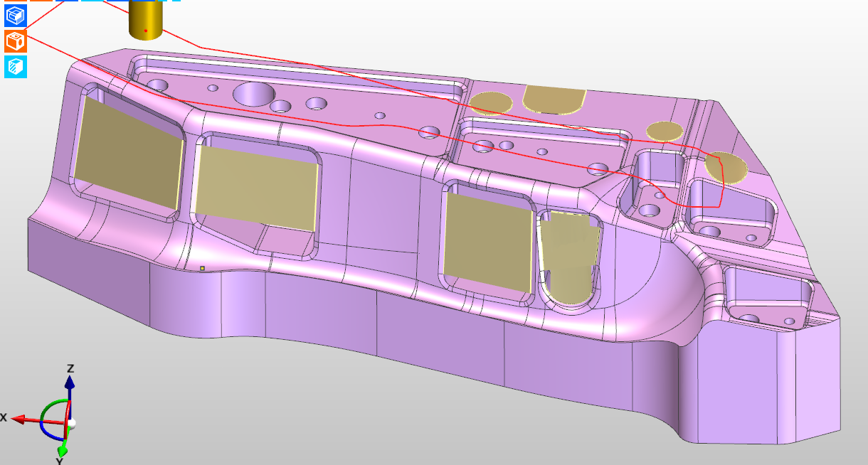Select the yellow cylindrical cutting tool

point(146,20)
